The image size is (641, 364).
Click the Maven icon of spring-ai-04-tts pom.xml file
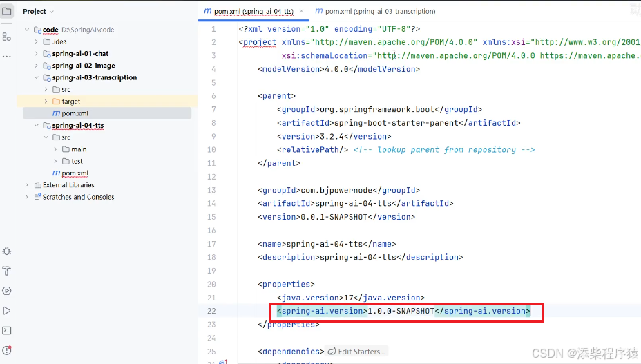56,173
